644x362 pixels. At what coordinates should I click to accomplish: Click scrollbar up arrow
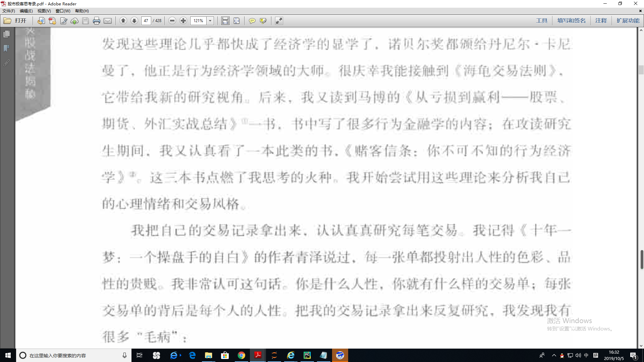point(641,30)
